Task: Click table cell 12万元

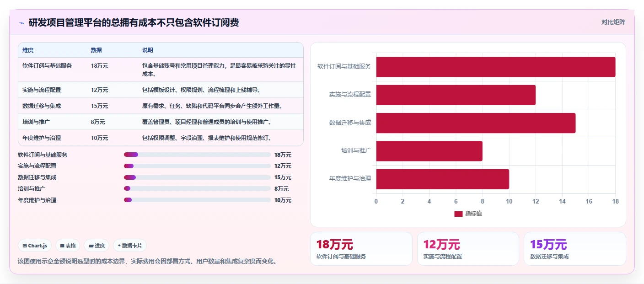Action: coord(100,90)
